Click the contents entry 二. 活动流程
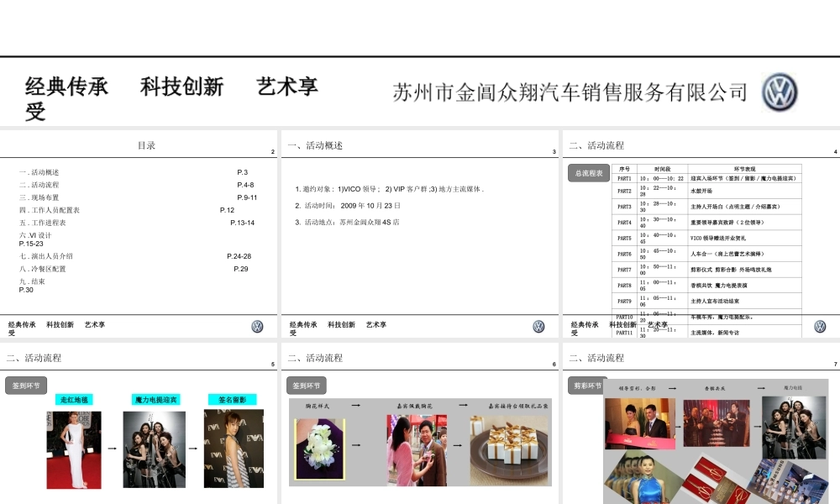This screenshot has height=504, width=840. 39,185
